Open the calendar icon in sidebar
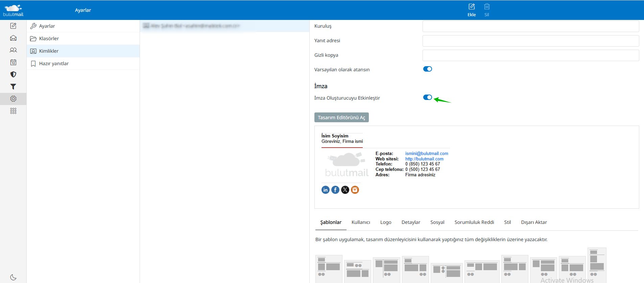Viewport: 644px width, 283px height. pos(13,62)
